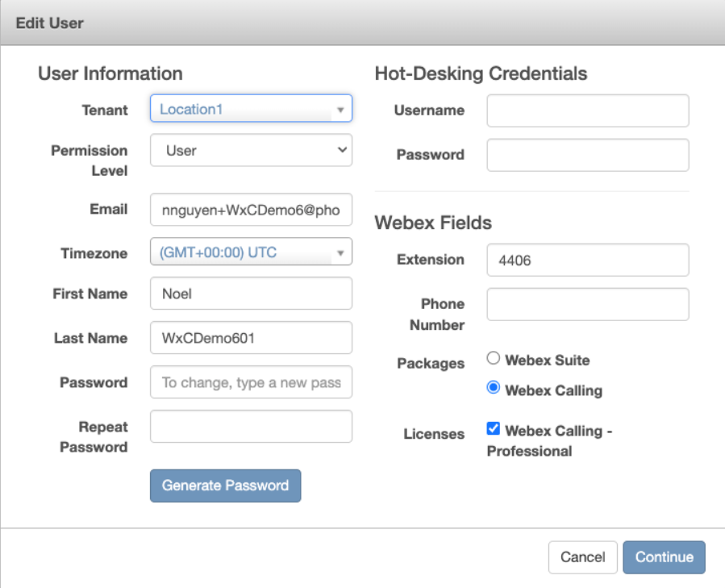
Task: Click the Packages label
Action: click(431, 364)
